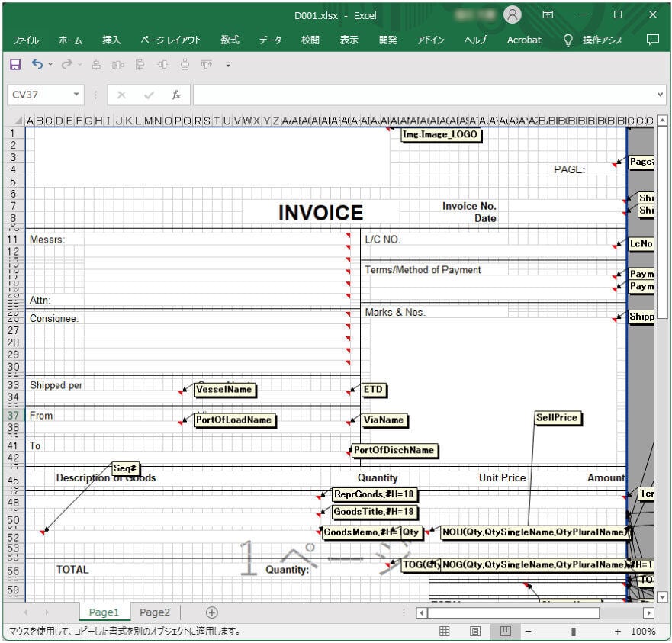Click the distribute horizontally icon
The height and width of the screenshot is (643, 672).
click(118, 65)
